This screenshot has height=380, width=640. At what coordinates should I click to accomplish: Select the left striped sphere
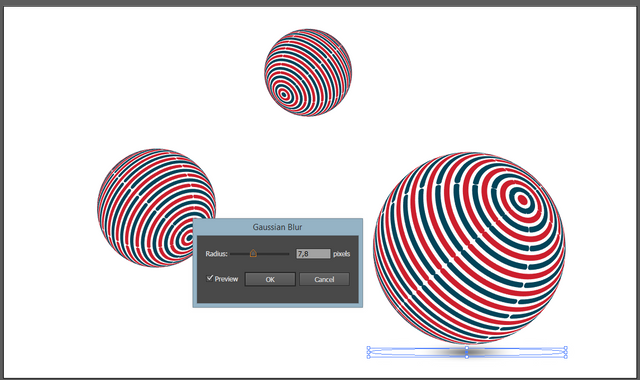(x=156, y=208)
